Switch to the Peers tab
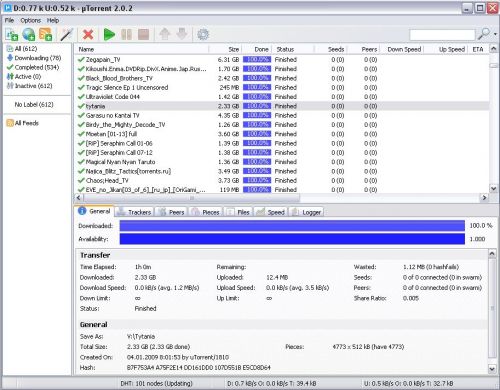500x390 pixels. coord(171,212)
